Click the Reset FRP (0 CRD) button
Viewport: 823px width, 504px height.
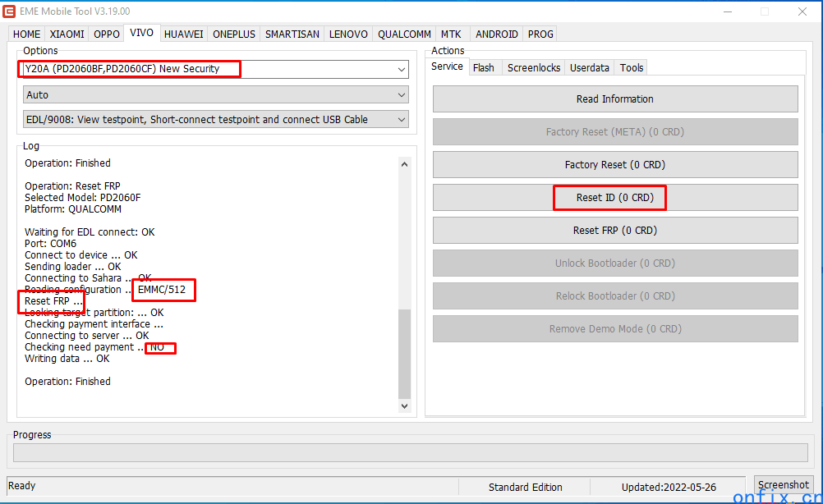coord(615,231)
